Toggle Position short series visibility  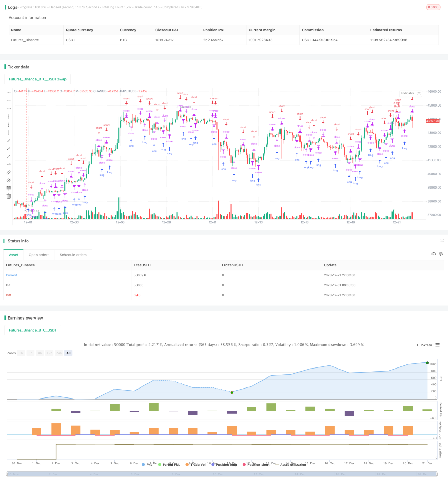[256, 464]
